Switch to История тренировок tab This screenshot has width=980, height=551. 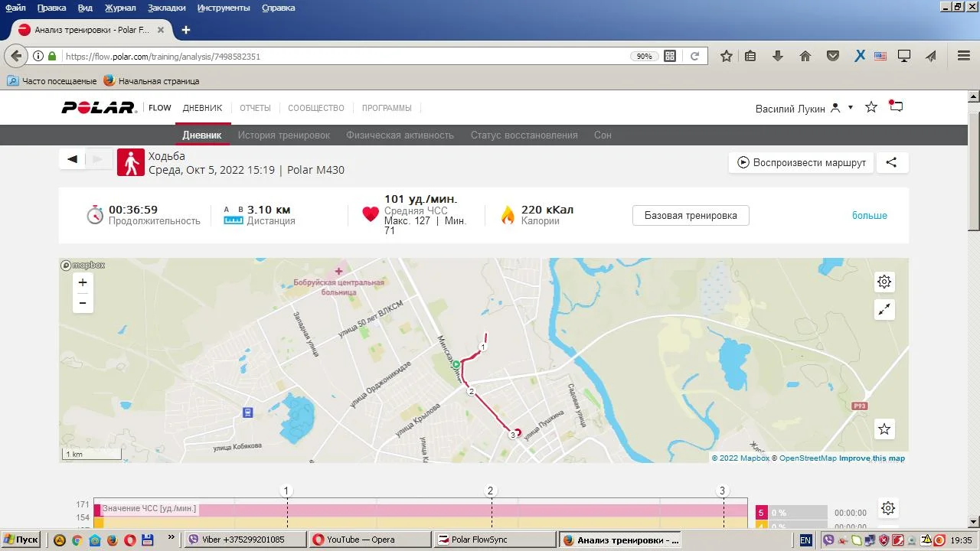(x=283, y=135)
